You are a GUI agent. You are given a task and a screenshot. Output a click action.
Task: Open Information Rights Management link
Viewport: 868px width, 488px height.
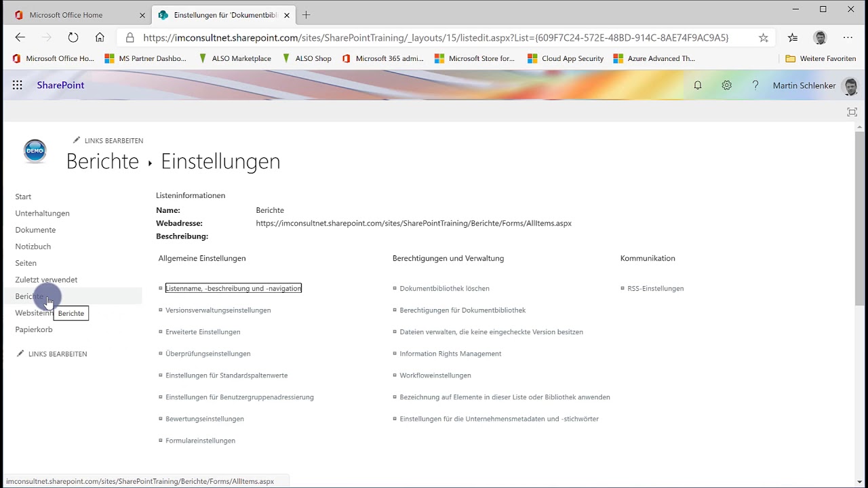450,354
